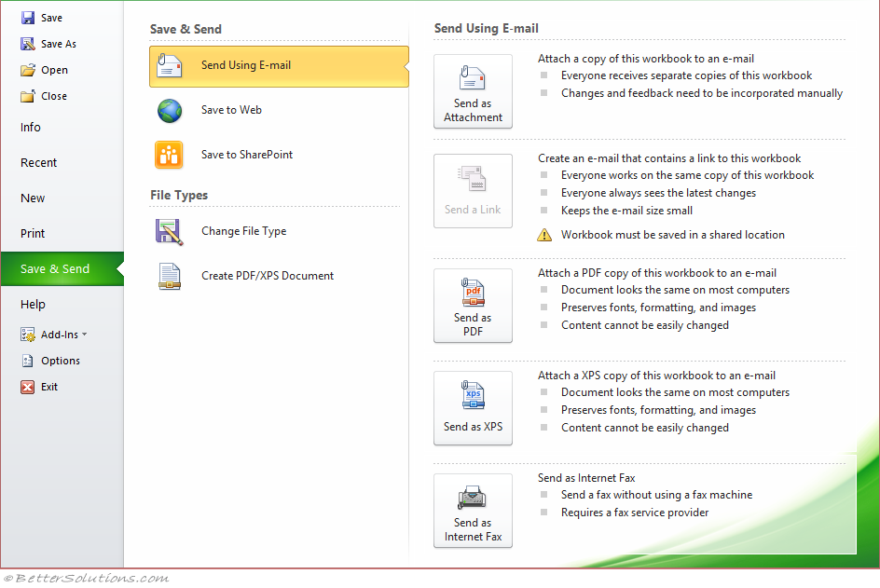Click the yellow warning triangle icon
Screen dimensions: 880x588
[544, 235]
